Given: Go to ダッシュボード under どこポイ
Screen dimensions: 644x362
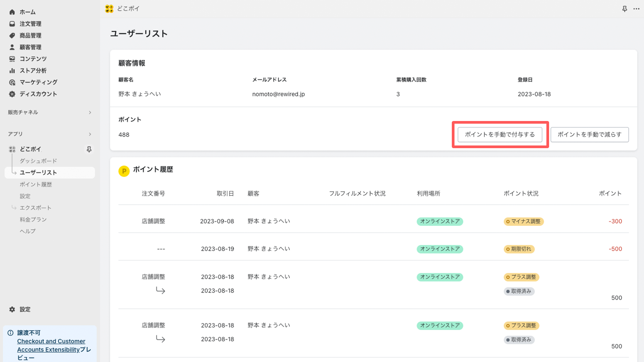Looking at the screenshot, I should [38, 161].
